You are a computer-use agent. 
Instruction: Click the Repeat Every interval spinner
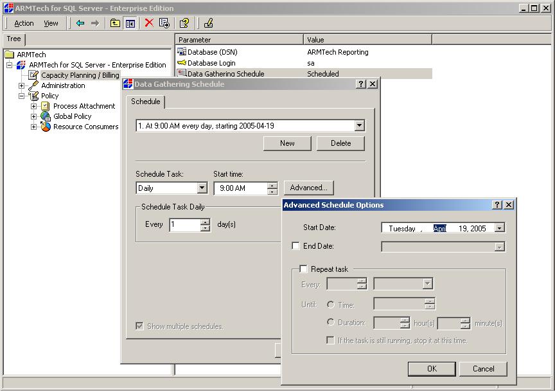tap(362, 283)
